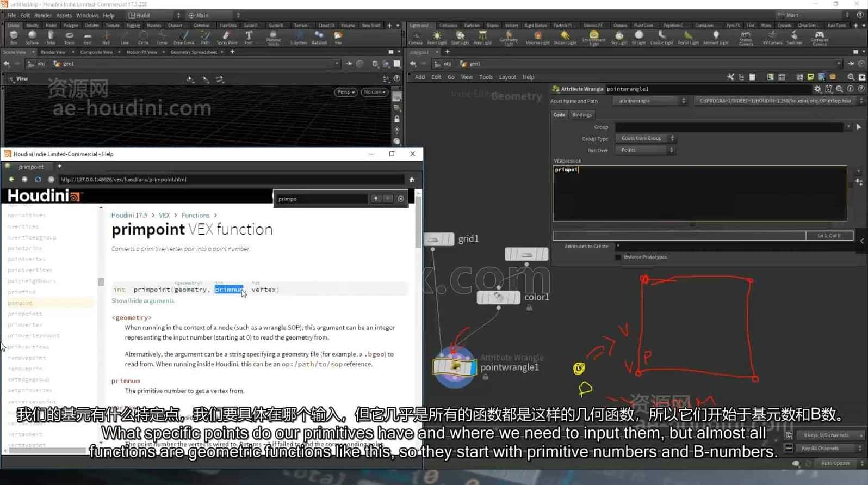
Task: Open the Build desktop dropdown
Action: tap(154, 15)
